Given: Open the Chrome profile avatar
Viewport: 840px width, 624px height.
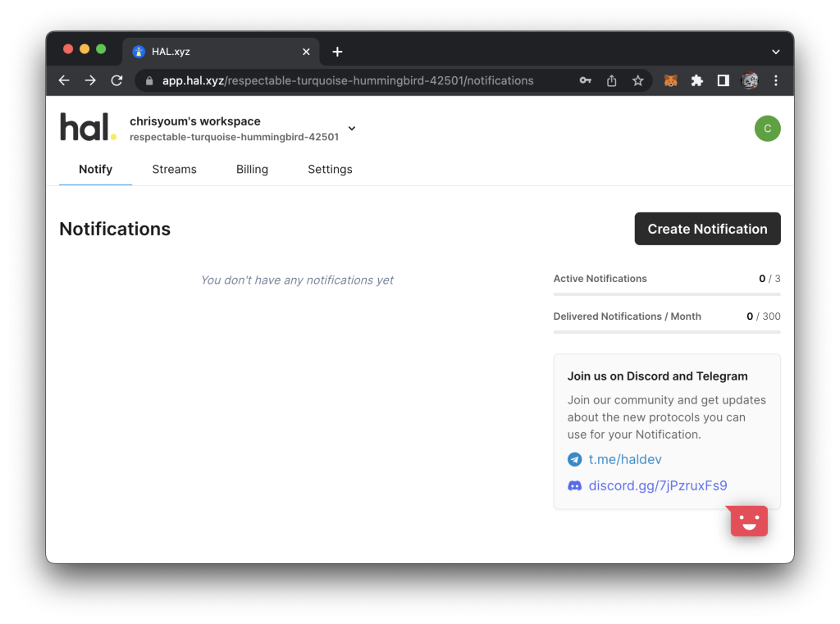Looking at the screenshot, I should 750,80.
